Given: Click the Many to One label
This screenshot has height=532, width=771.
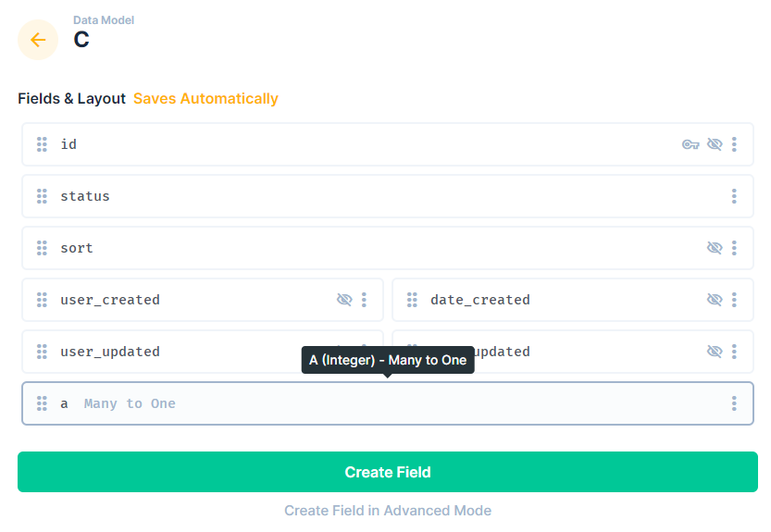Looking at the screenshot, I should click(x=130, y=403).
